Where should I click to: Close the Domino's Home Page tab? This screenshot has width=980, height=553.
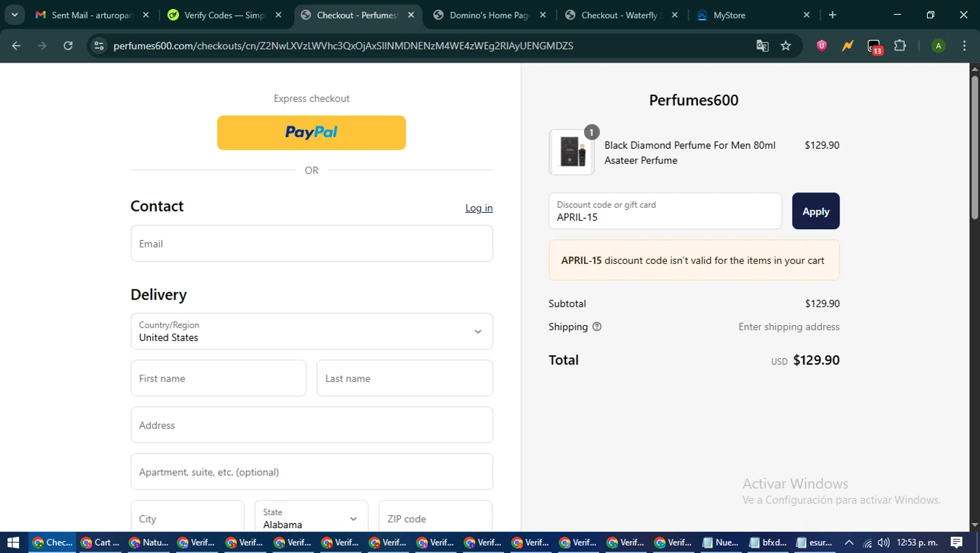tap(543, 15)
